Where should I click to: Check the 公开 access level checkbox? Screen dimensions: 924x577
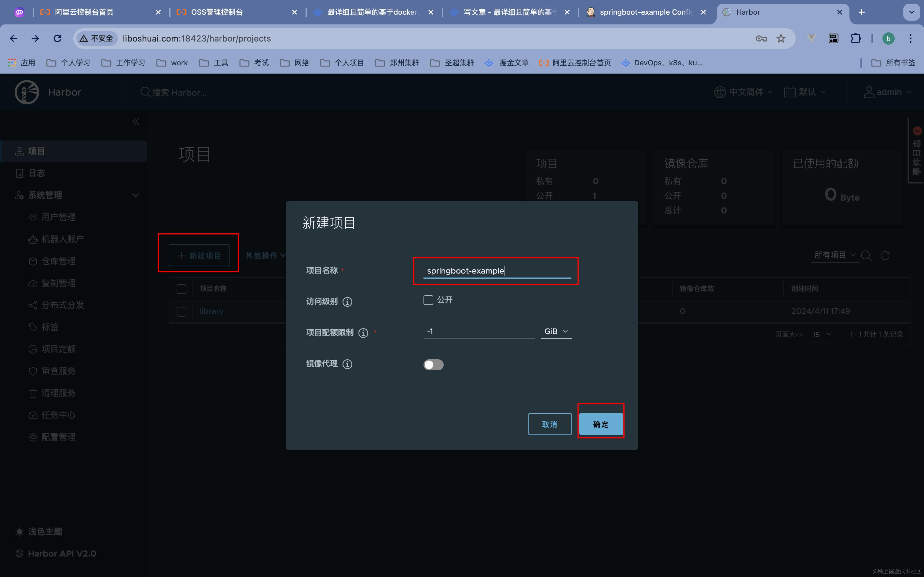(x=428, y=300)
